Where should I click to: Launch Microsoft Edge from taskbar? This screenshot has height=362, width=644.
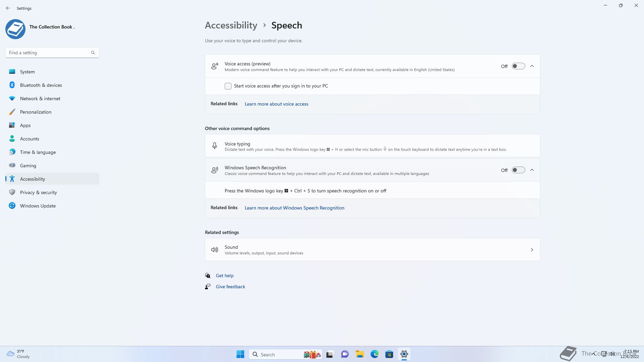pyautogui.click(x=375, y=354)
